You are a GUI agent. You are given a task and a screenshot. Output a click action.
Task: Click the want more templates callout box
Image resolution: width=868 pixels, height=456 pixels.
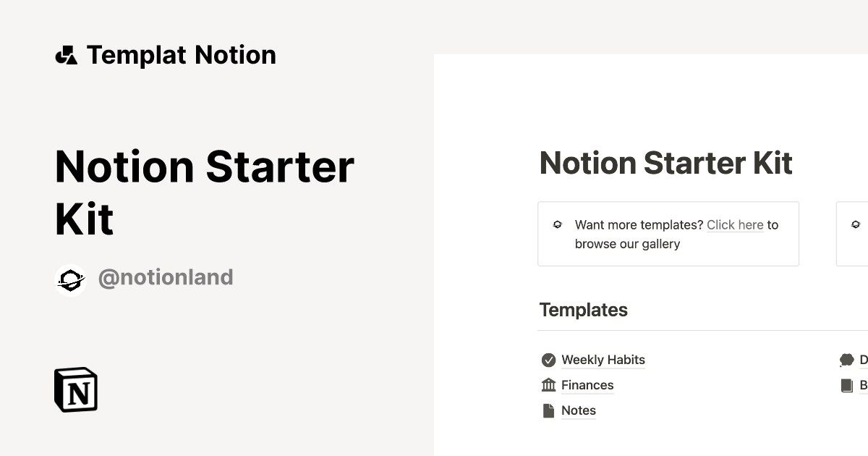tap(668, 233)
